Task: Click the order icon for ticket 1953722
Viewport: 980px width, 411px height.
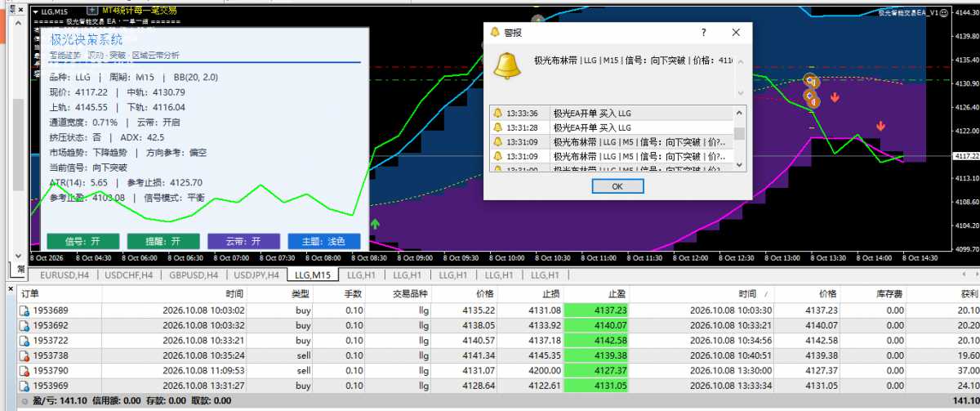Action: [x=24, y=340]
